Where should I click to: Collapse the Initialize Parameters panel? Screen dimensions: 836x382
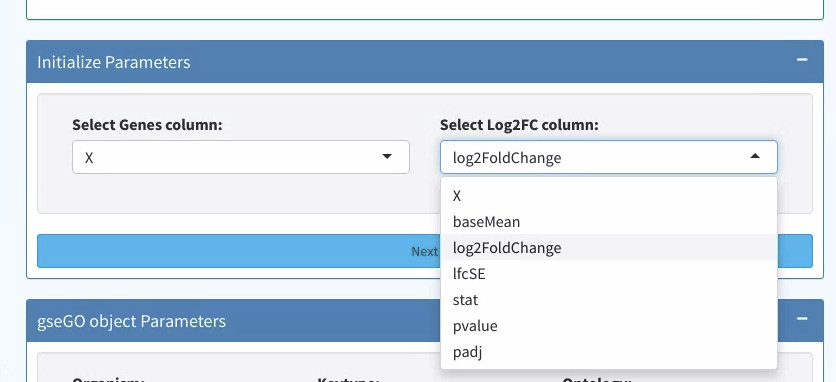(802, 60)
